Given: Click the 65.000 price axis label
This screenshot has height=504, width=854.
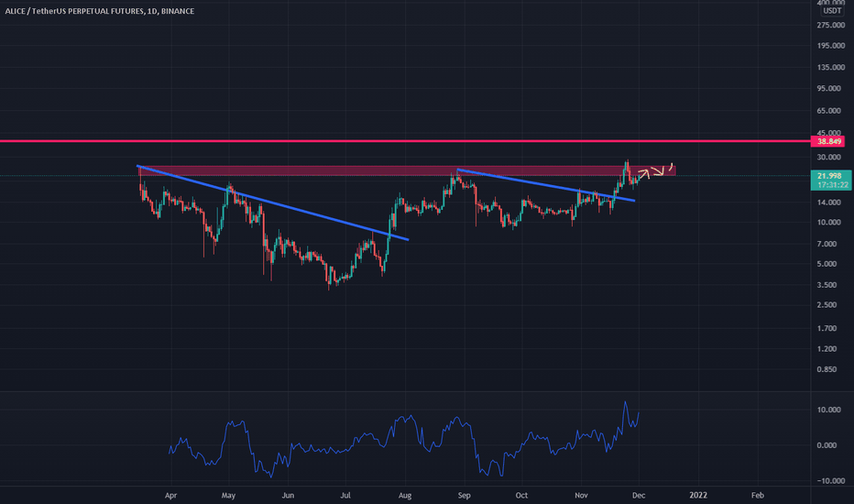Looking at the screenshot, I should (830, 111).
